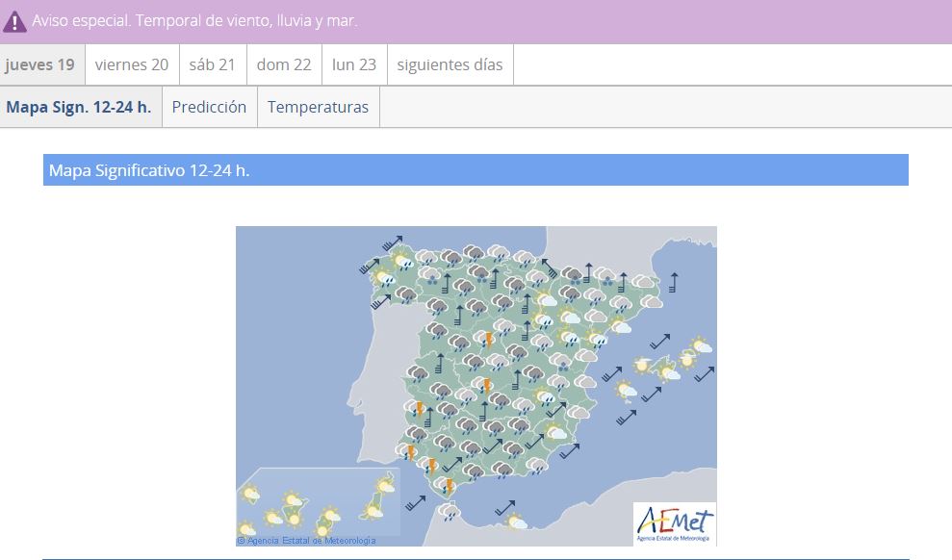The height and width of the screenshot is (560, 952).
Task: Click the sun icon over Menorca island
Action: point(701,346)
